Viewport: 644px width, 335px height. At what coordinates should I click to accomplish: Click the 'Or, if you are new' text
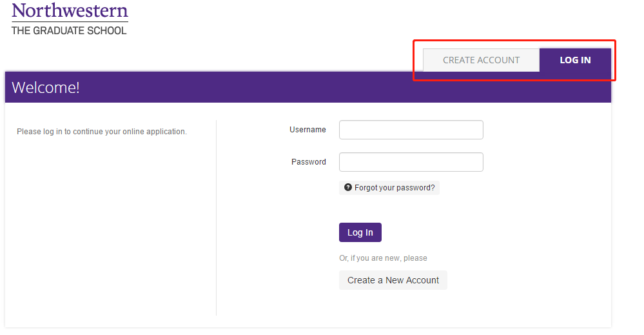(383, 258)
